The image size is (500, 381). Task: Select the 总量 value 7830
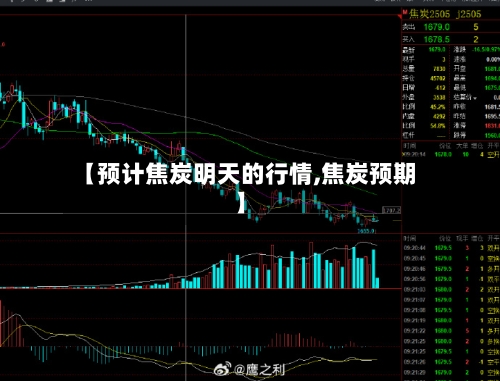(x=439, y=69)
